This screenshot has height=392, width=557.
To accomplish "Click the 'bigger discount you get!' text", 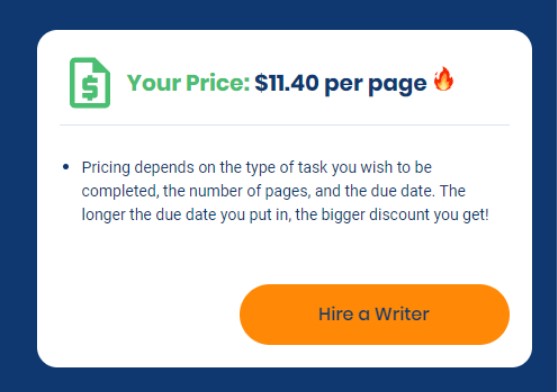I will tap(405, 215).
